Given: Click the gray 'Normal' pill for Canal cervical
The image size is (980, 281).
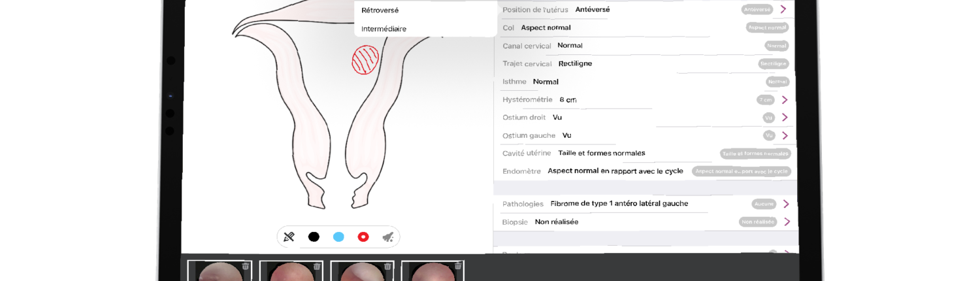Looking at the screenshot, I should [x=777, y=46].
